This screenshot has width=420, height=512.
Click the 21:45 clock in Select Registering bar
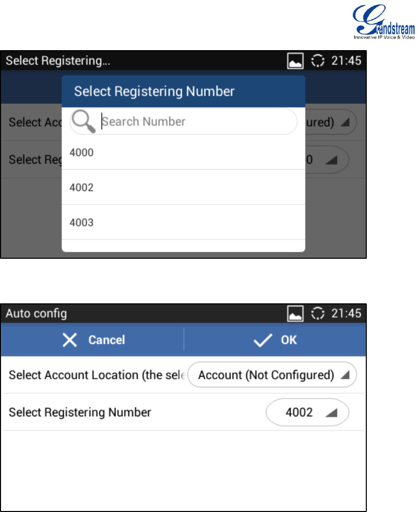(x=346, y=61)
